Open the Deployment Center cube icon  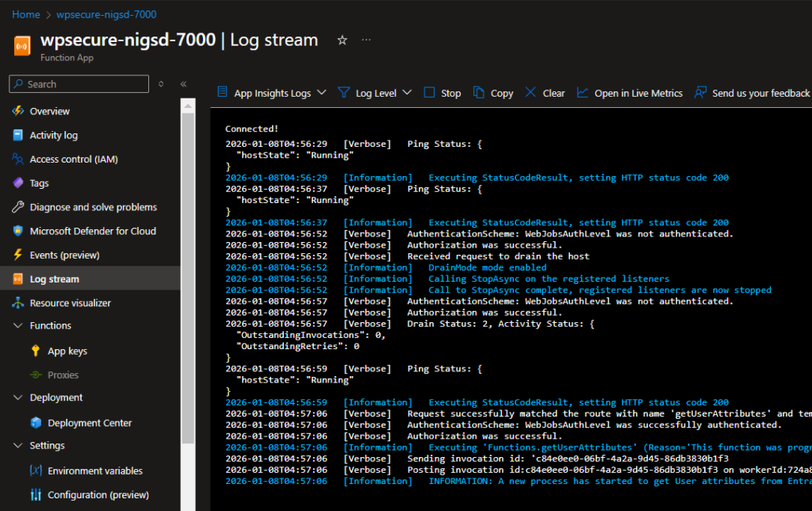pos(36,423)
